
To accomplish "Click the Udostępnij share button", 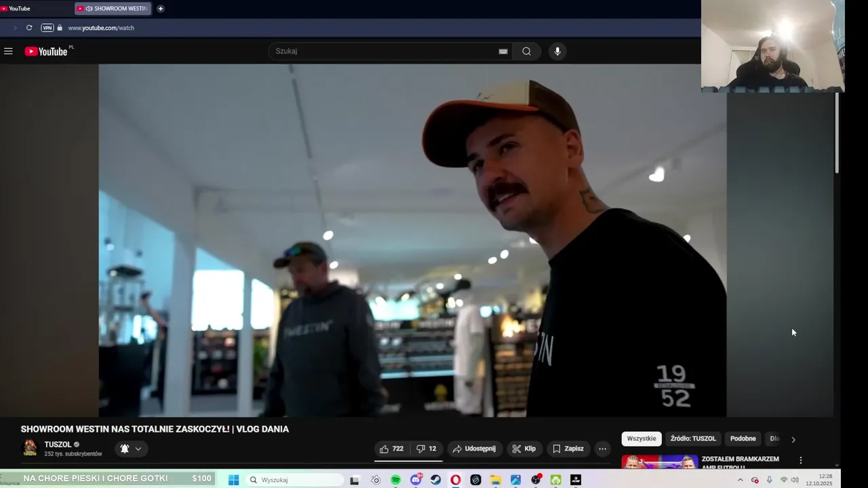I will click(x=474, y=449).
